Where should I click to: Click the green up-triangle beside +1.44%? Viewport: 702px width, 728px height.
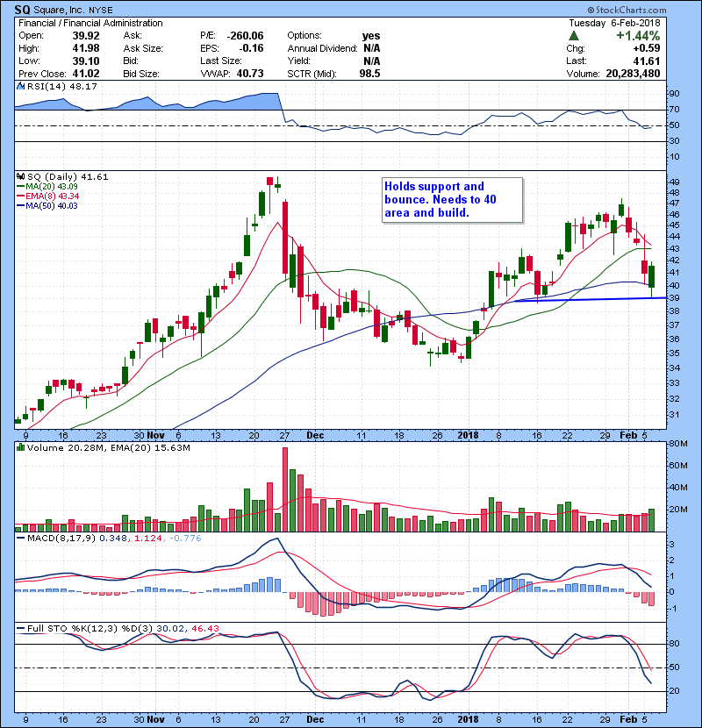coord(574,36)
